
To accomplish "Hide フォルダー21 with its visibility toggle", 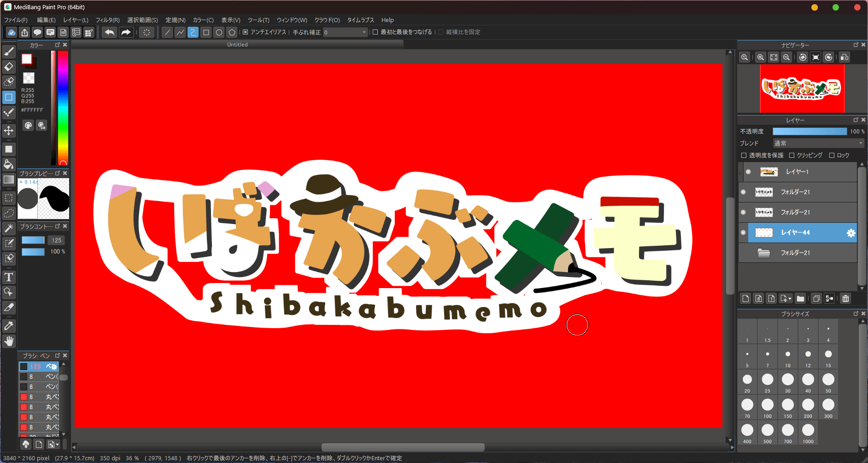I will click(x=743, y=192).
